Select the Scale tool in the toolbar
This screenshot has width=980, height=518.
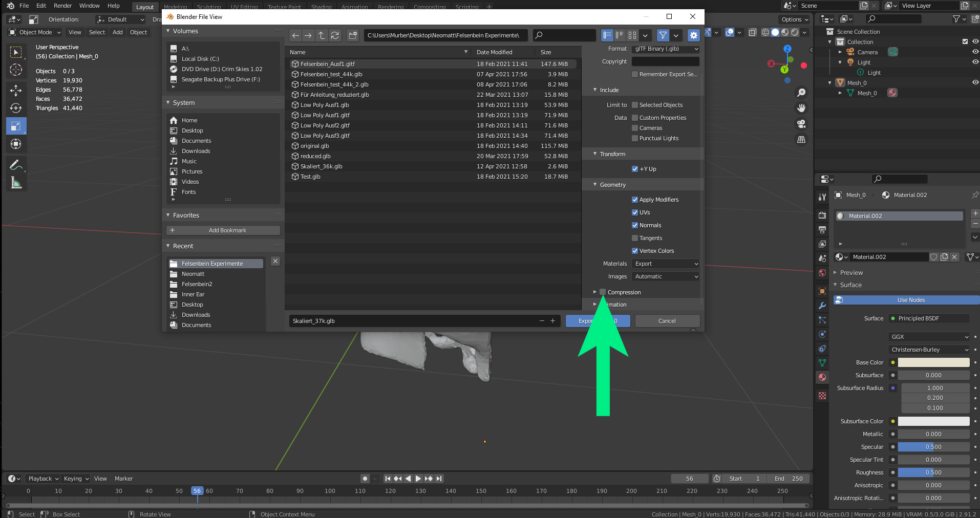click(16, 126)
